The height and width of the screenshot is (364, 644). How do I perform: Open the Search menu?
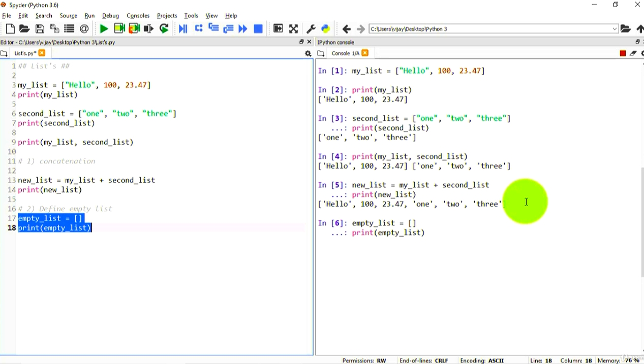tap(44, 16)
